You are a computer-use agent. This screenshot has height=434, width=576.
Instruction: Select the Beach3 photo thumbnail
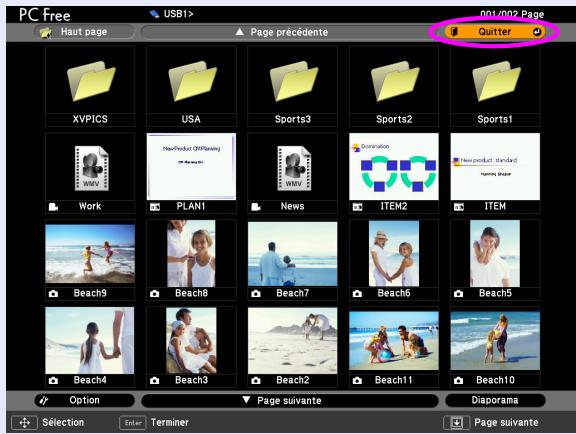coord(191,341)
